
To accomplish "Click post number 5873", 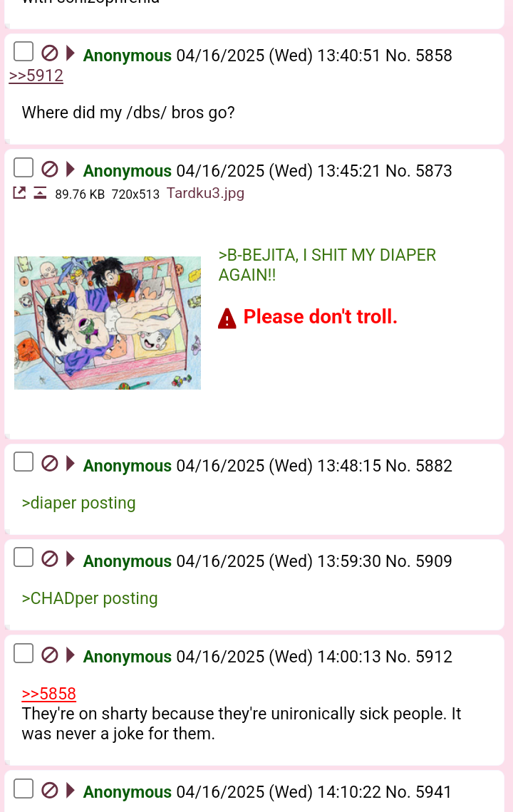I will click(434, 171).
